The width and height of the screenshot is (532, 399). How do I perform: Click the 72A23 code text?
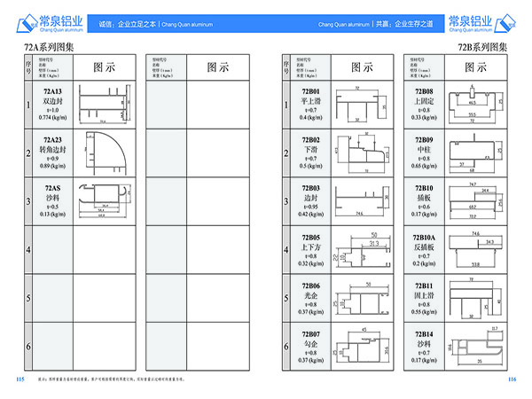coord(52,140)
